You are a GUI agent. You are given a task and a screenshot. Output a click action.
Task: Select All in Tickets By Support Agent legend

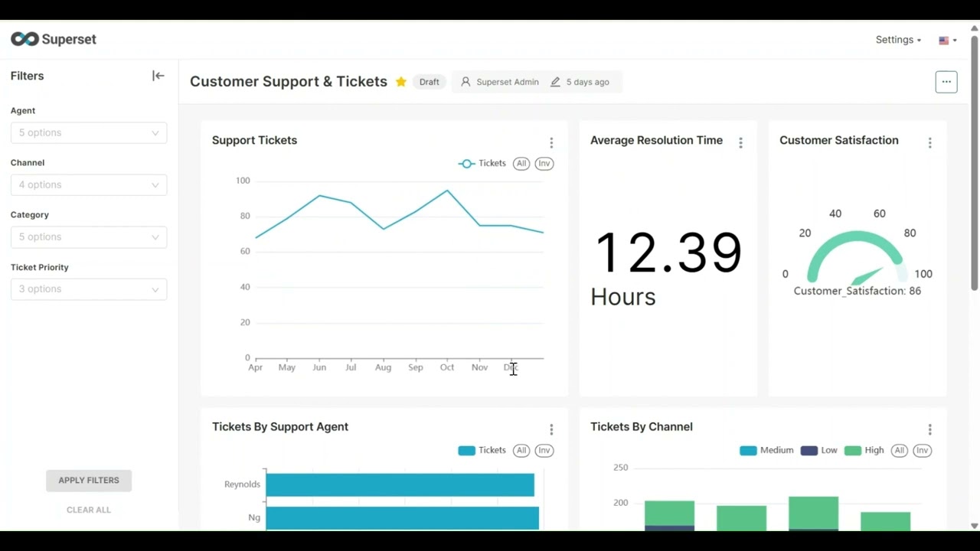521,450
